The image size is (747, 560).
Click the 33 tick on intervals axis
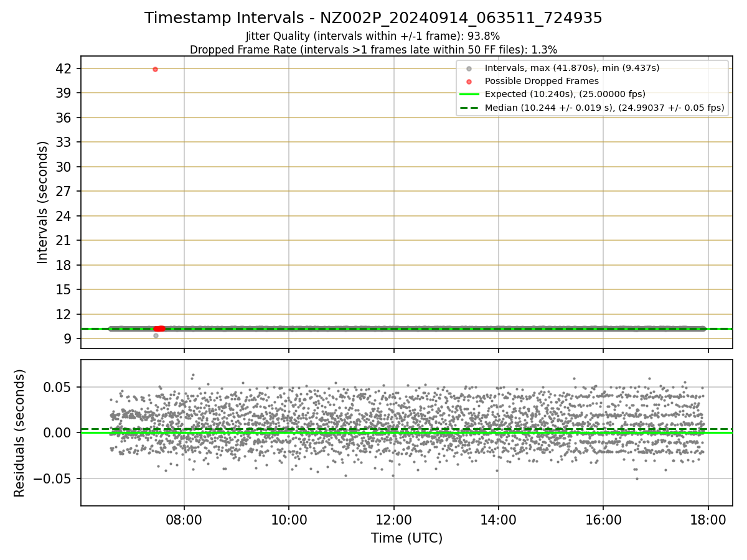click(x=65, y=142)
